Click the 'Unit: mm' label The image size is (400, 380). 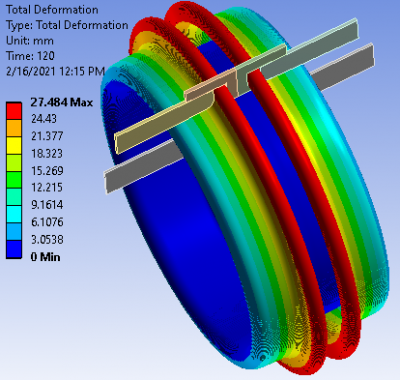pos(30,41)
